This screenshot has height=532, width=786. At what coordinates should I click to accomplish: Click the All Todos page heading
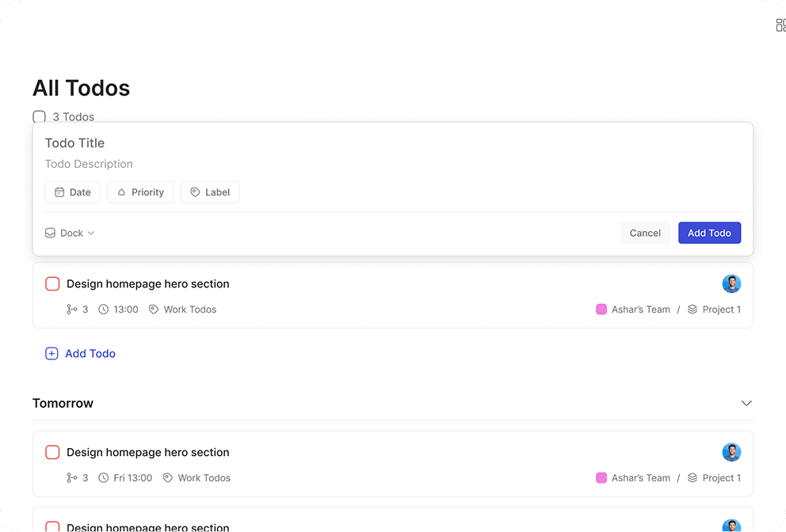pyautogui.click(x=81, y=88)
